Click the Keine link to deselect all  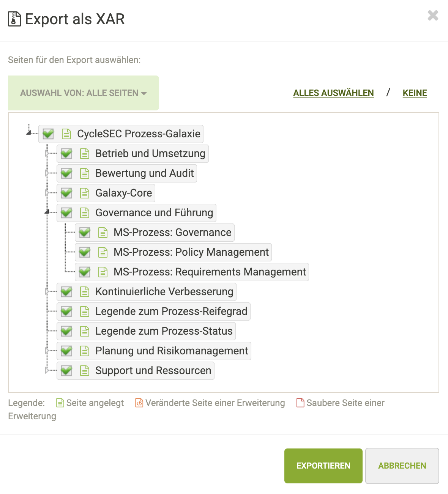tap(415, 93)
